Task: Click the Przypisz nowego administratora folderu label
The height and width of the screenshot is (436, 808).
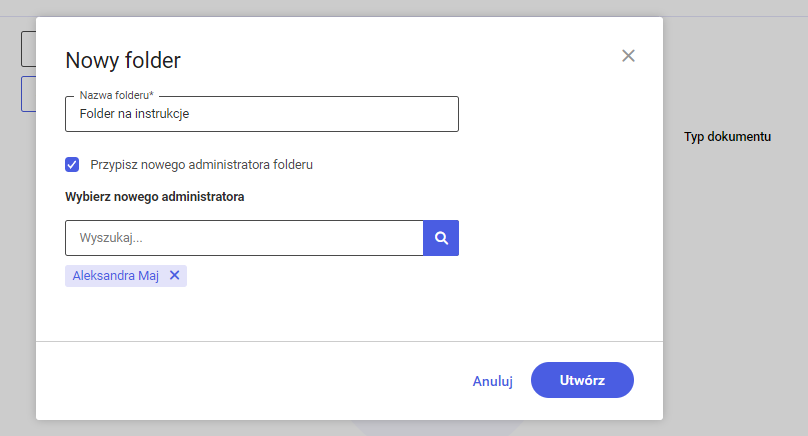Action: coord(201,164)
